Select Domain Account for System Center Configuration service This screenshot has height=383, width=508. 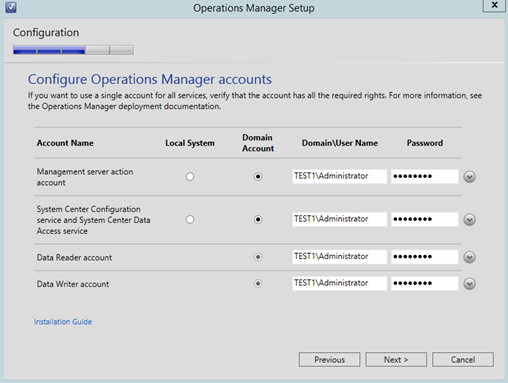[x=258, y=219]
